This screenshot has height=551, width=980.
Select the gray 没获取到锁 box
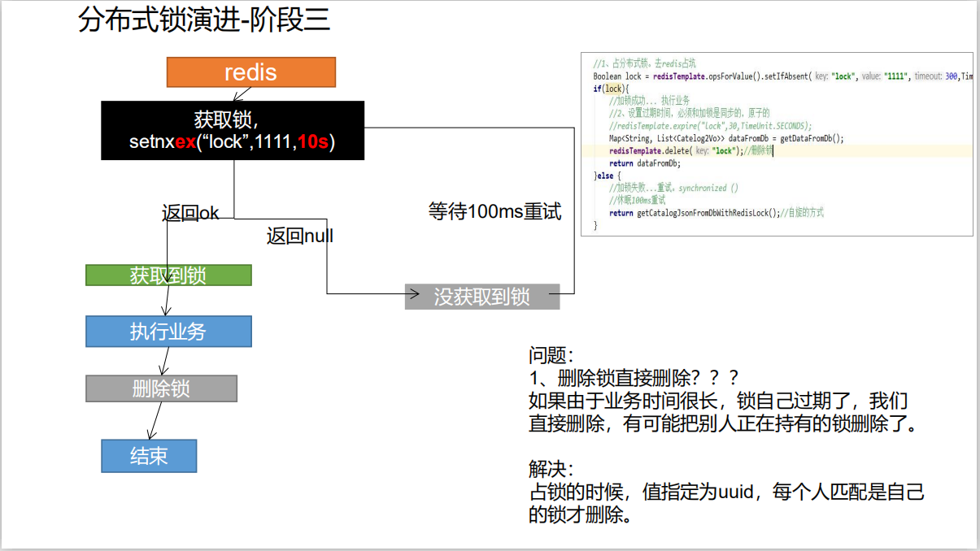tap(482, 297)
